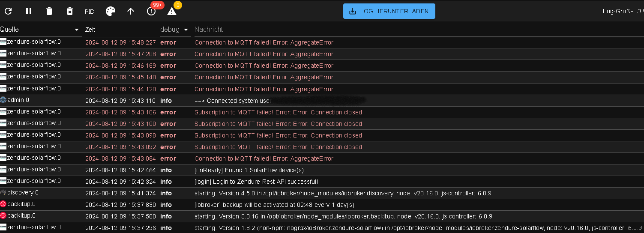The image size is (644, 233).
Task: Clear the log list with trash icon
Action: [49, 11]
